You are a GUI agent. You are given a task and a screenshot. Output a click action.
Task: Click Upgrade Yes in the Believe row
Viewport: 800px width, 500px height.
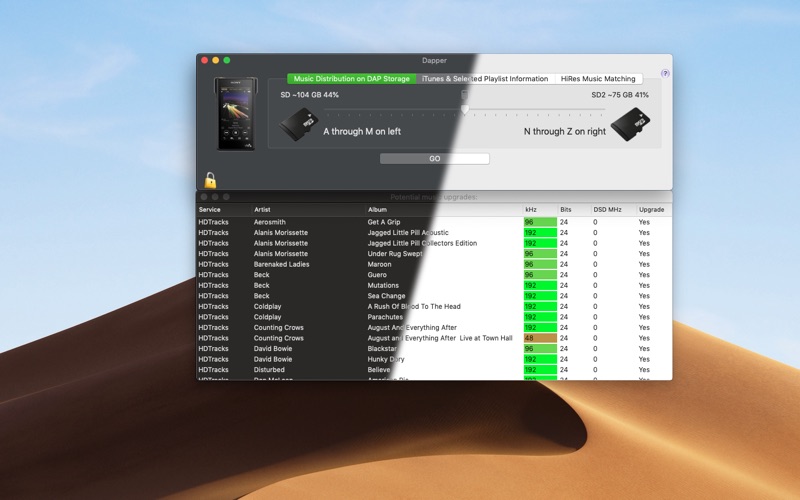tap(644, 370)
